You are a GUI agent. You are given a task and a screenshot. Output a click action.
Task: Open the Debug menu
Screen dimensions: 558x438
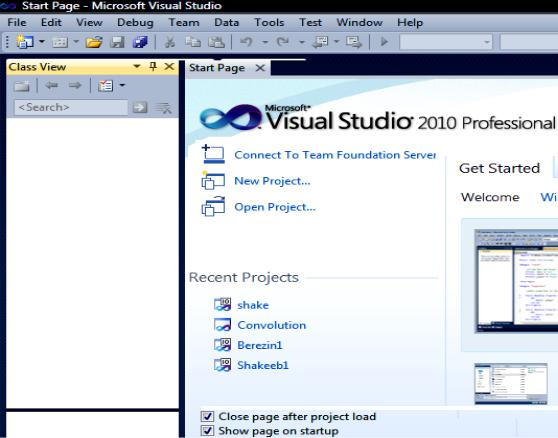(135, 22)
